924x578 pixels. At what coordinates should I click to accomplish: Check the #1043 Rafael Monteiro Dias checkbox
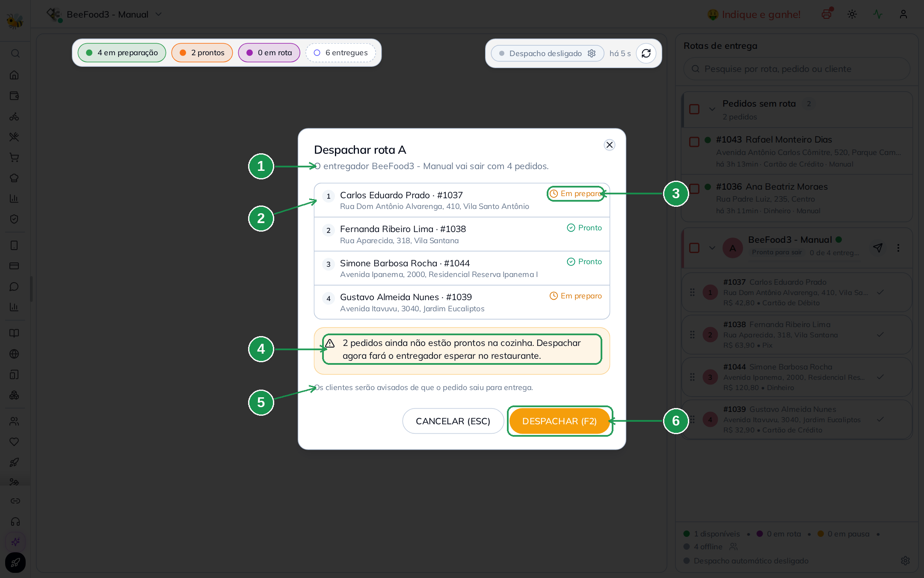coord(694,142)
